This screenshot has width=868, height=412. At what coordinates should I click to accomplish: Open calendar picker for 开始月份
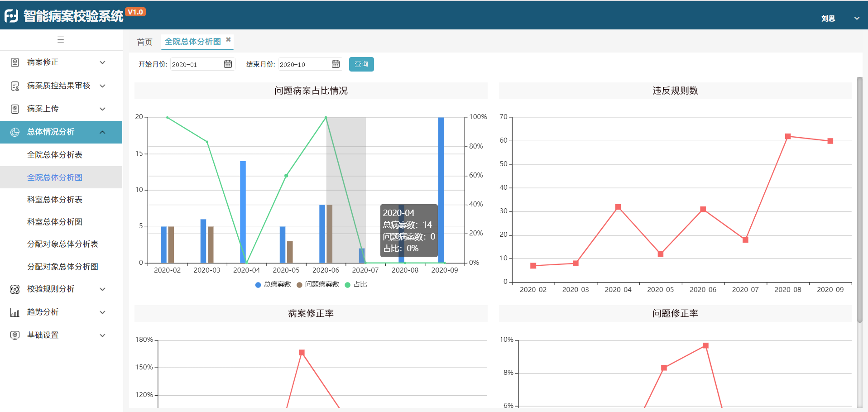pyautogui.click(x=228, y=64)
